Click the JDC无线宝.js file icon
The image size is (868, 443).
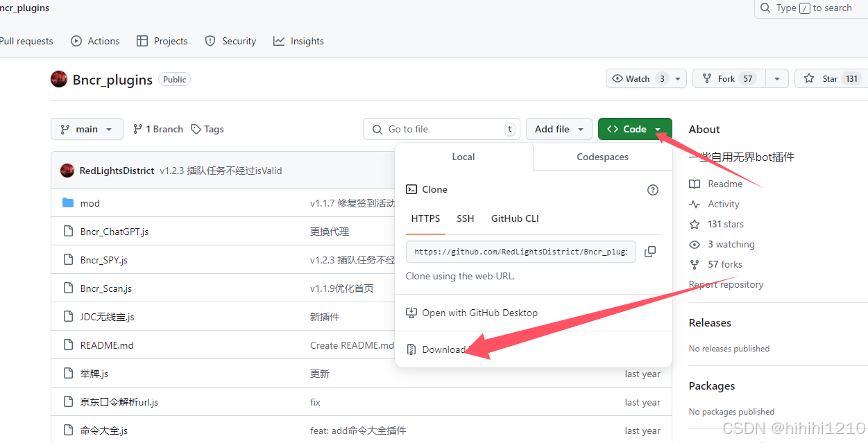[68, 317]
